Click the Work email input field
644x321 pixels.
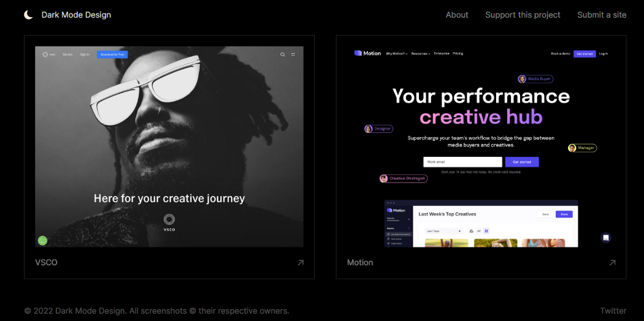[462, 162]
